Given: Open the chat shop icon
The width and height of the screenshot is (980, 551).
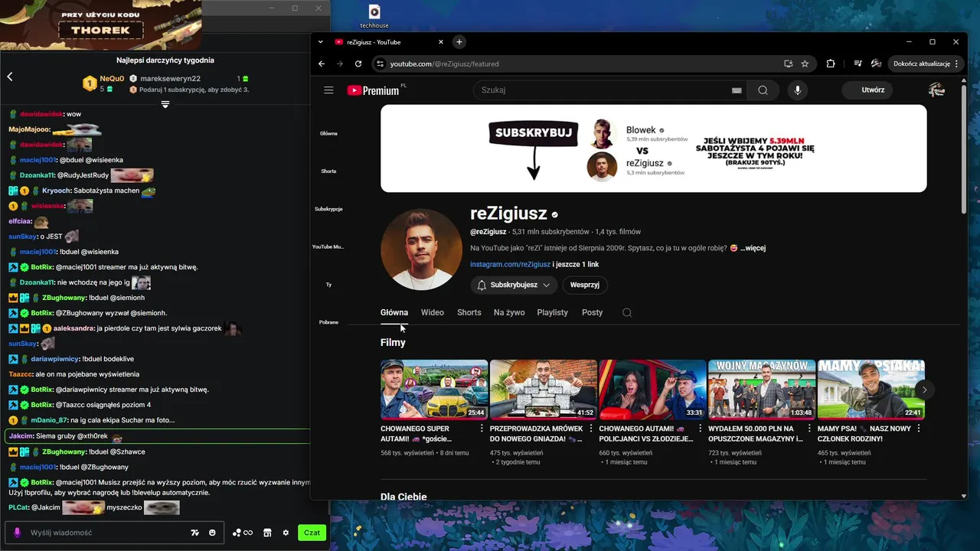Looking at the screenshot, I should coord(267,533).
